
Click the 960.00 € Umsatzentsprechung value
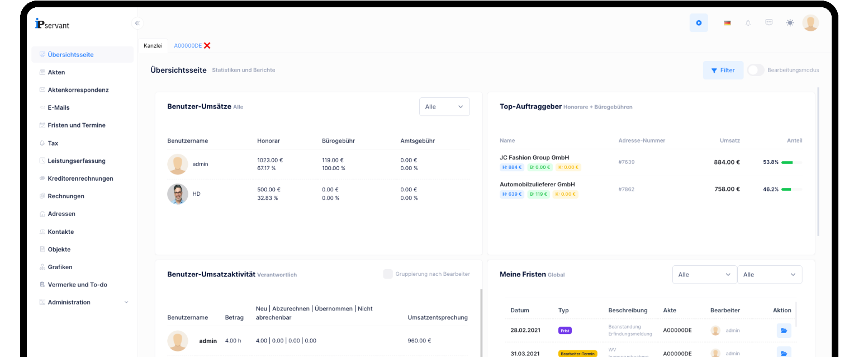click(419, 341)
